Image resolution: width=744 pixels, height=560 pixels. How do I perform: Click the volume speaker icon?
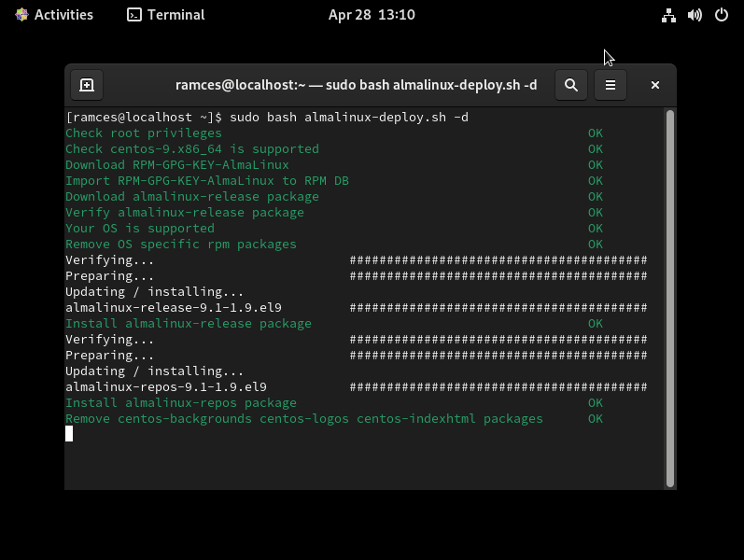tap(695, 15)
